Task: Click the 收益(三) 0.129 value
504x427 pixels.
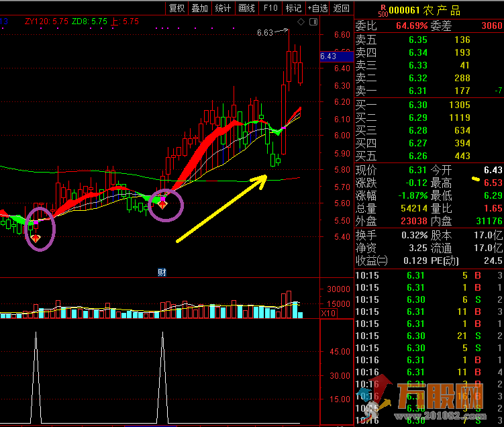Action: point(415,260)
